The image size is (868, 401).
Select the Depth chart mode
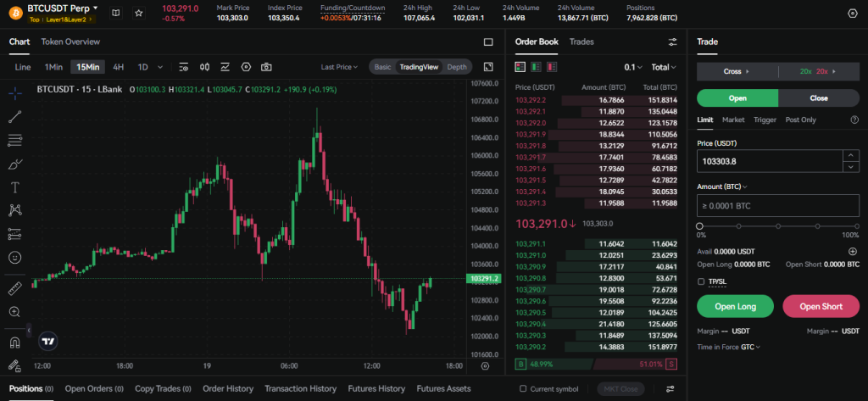(x=457, y=67)
